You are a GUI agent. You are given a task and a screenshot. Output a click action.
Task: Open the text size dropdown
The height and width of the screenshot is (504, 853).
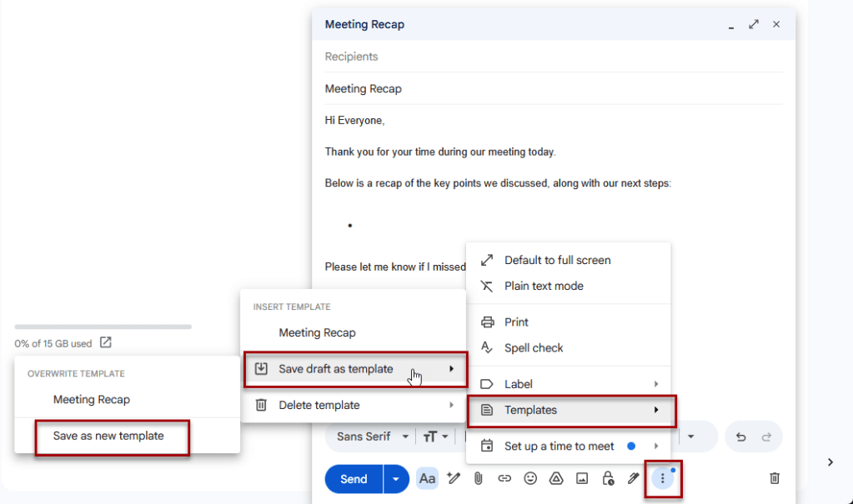[x=435, y=437]
